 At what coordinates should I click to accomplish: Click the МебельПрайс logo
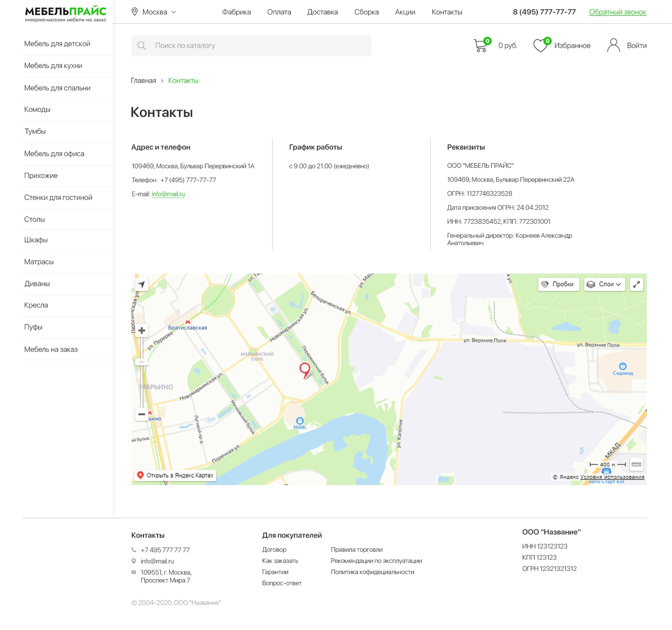click(x=66, y=14)
